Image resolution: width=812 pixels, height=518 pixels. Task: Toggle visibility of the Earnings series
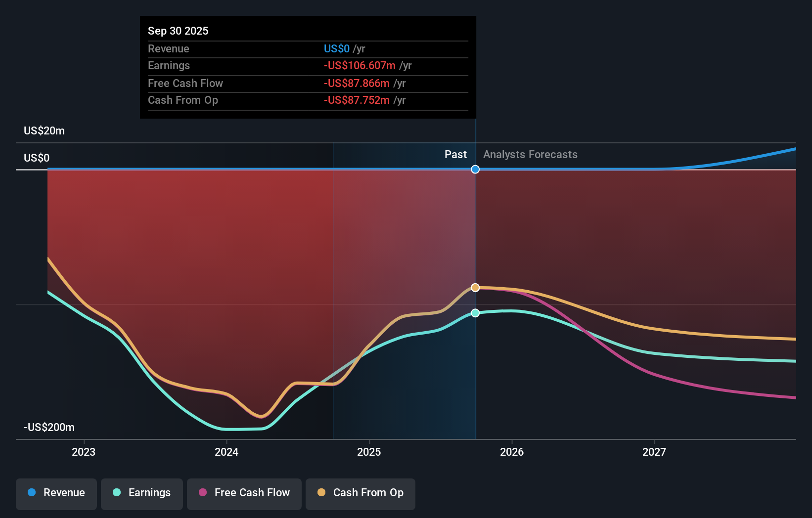tap(142, 493)
